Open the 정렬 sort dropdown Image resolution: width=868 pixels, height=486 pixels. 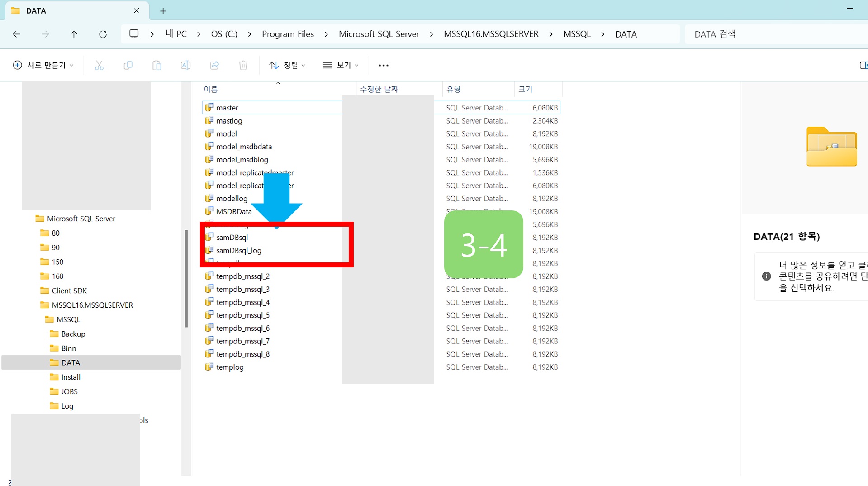287,65
